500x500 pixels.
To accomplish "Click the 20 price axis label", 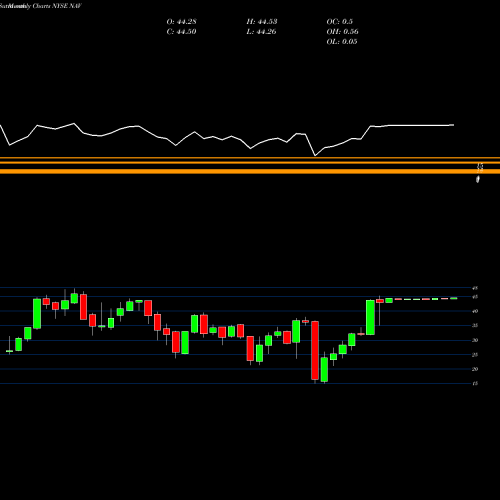I will click(475, 369).
